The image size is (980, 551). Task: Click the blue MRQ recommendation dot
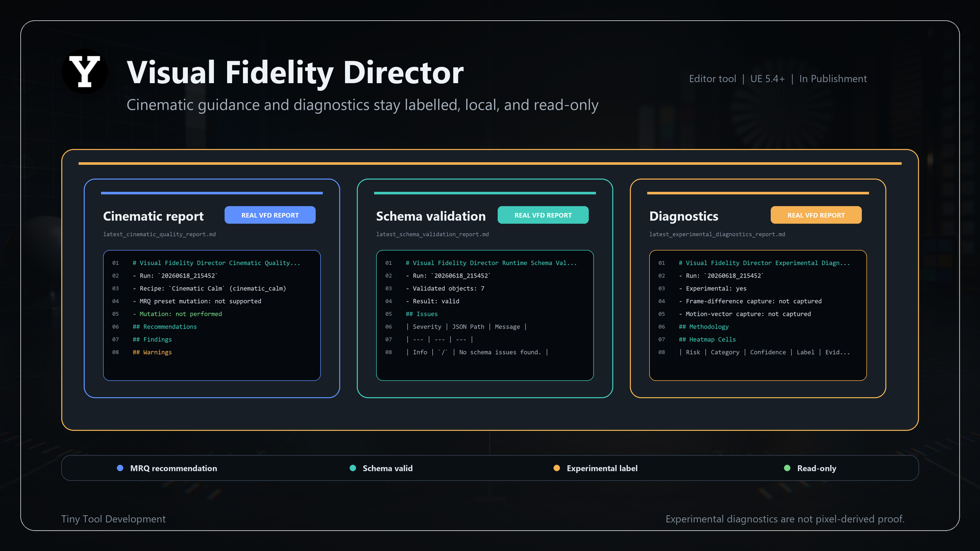[x=120, y=468]
